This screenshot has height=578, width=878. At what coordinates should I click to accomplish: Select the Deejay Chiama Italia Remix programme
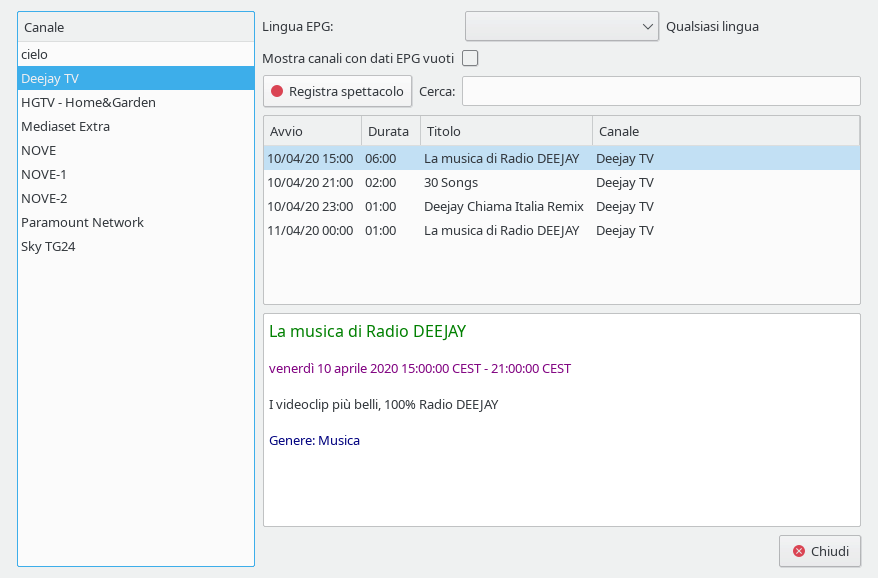pyautogui.click(x=562, y=207)
